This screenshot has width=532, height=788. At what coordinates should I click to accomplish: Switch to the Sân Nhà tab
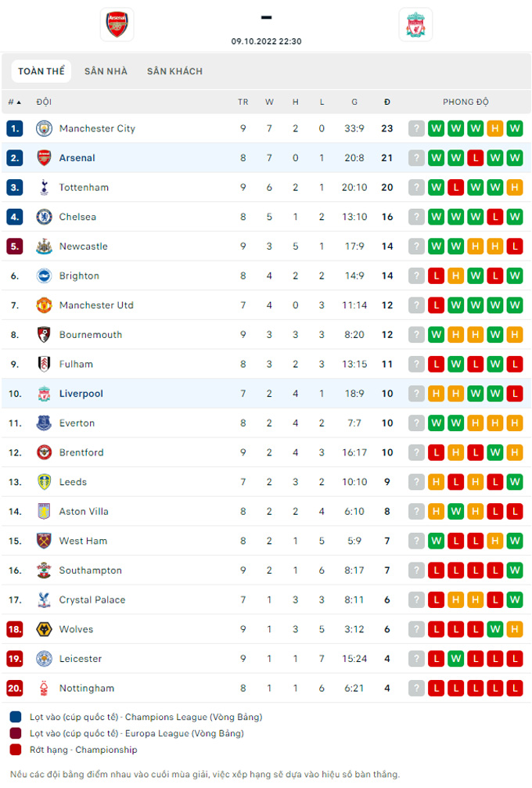click(x=106, y=71)
